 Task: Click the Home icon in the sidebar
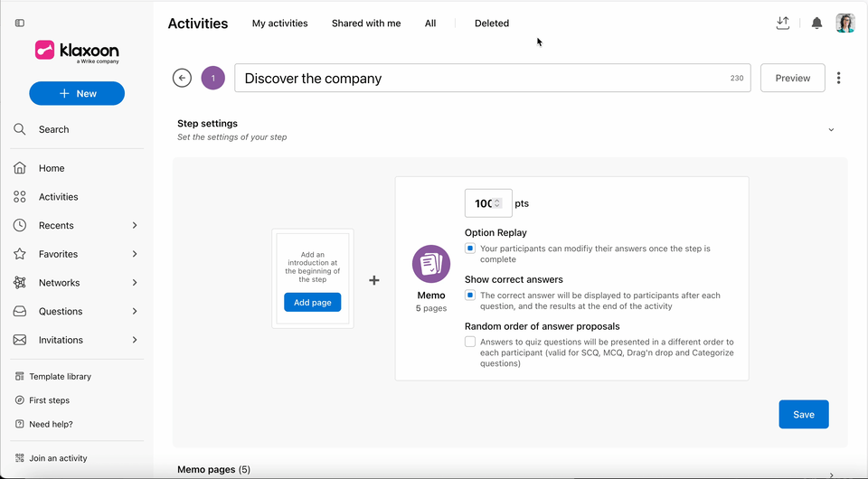[20, 167]
